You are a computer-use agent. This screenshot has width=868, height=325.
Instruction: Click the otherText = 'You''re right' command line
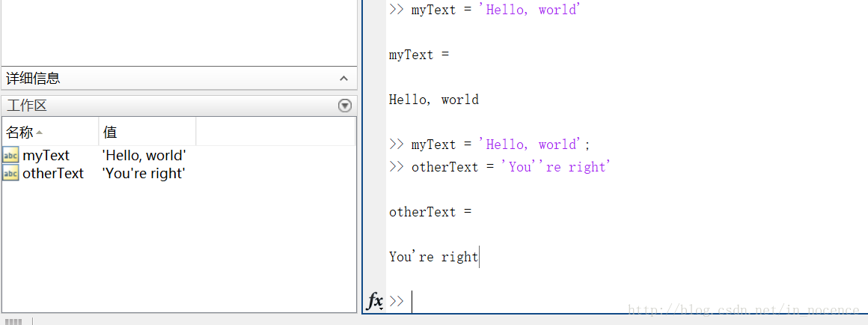[x=510, y=167]
